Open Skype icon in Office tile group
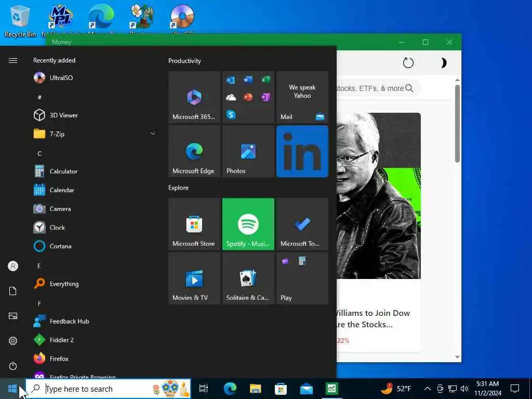Image resolution: width=532 pixels, height=399 pixels. point(231,115)
